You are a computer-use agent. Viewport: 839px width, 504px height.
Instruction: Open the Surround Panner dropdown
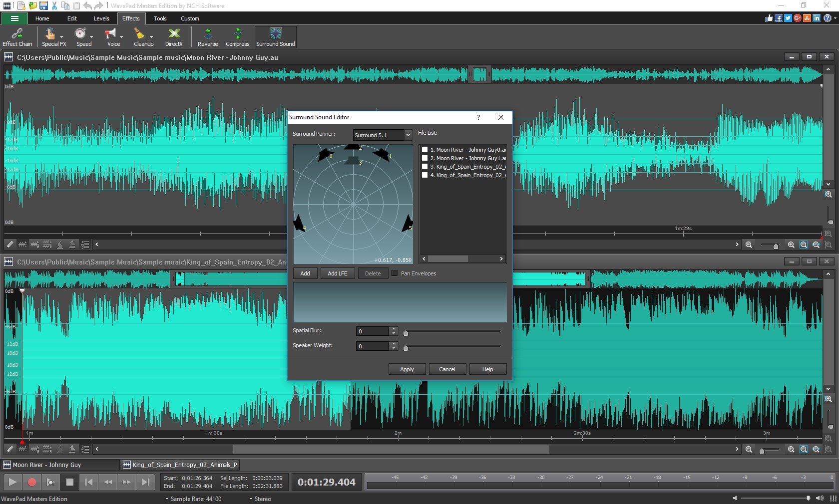click(407, 135)
